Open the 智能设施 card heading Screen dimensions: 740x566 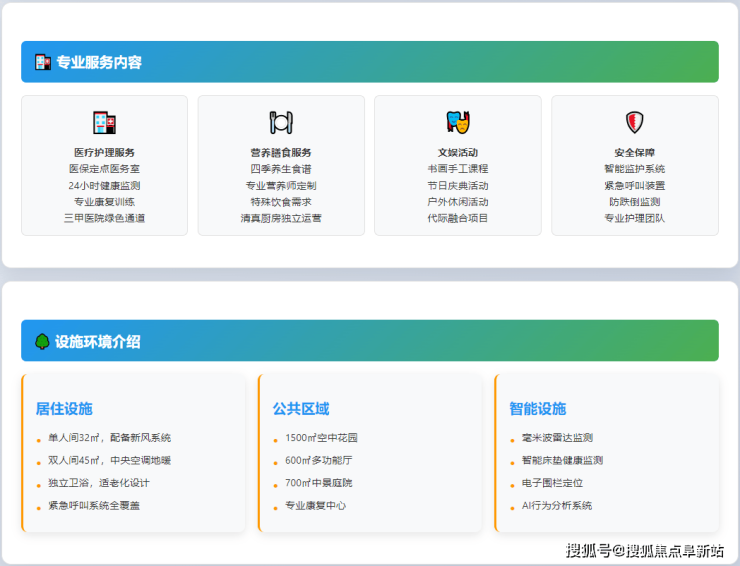coord(537,408)
